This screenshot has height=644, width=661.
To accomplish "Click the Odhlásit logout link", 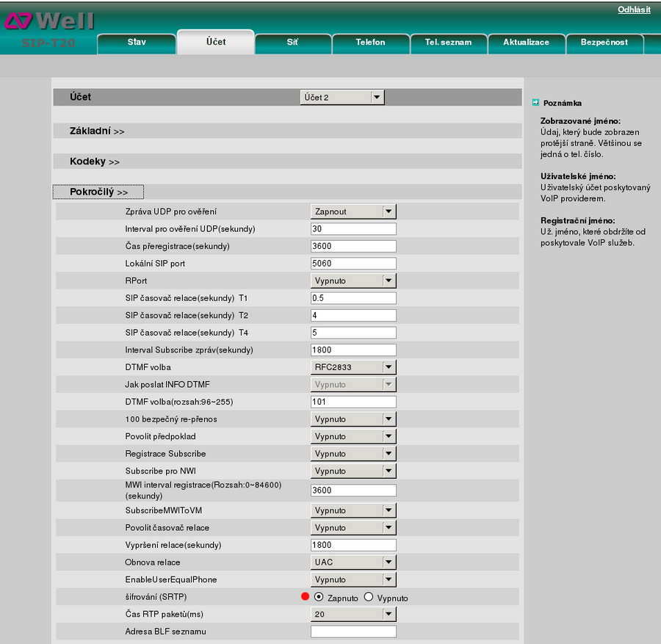I will tap(634, 10).
